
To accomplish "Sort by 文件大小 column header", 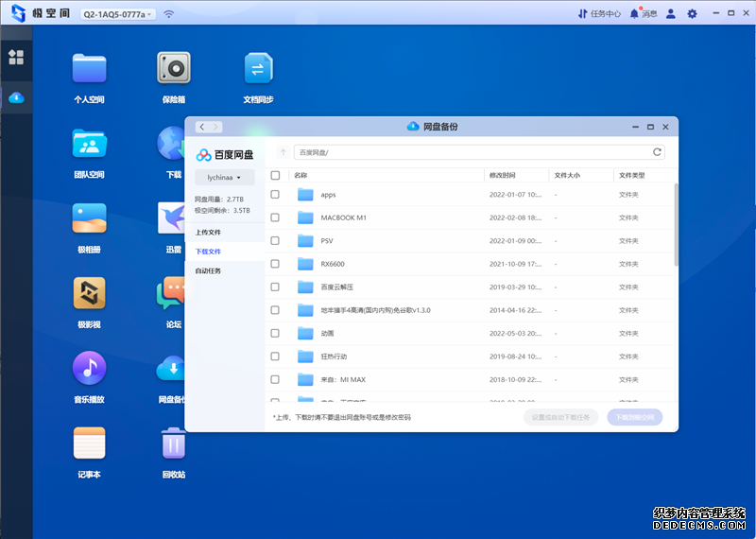I will coord(567,175).
